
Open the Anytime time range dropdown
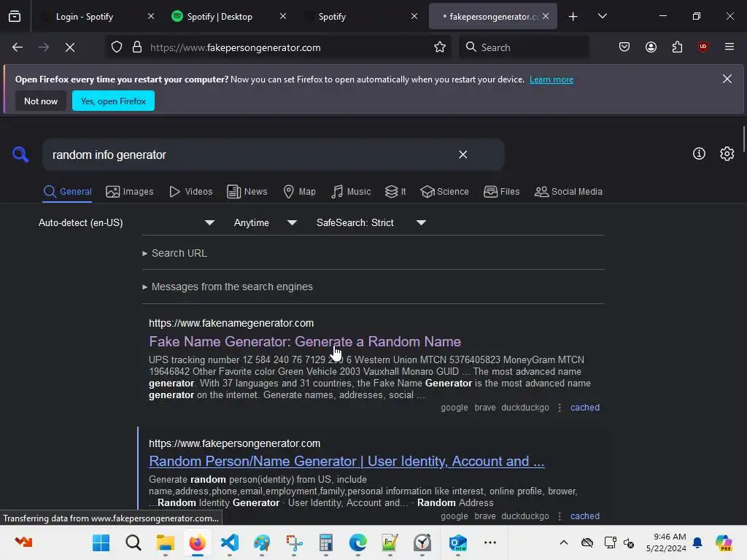(265, 222)
